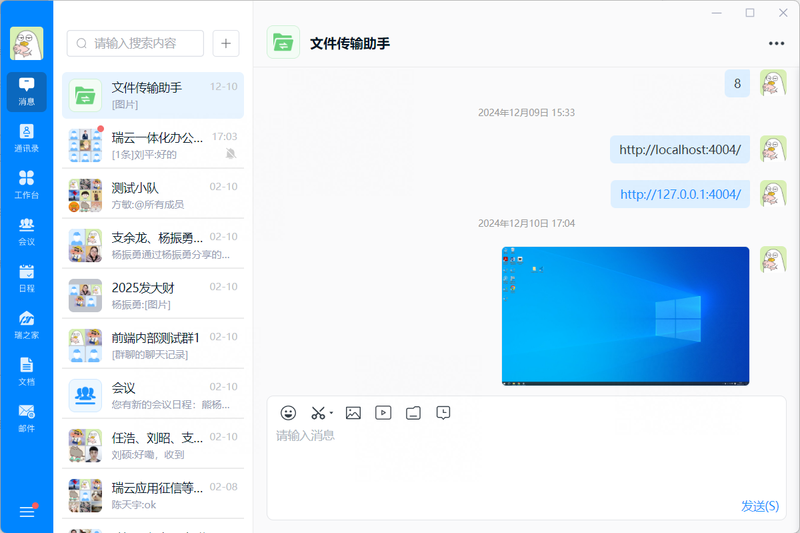Image resolution: width=800 pixels, height=533 pixels.
Task: Open the 瑞之家 sidebar icon
Action: click(x=27, y=325)
